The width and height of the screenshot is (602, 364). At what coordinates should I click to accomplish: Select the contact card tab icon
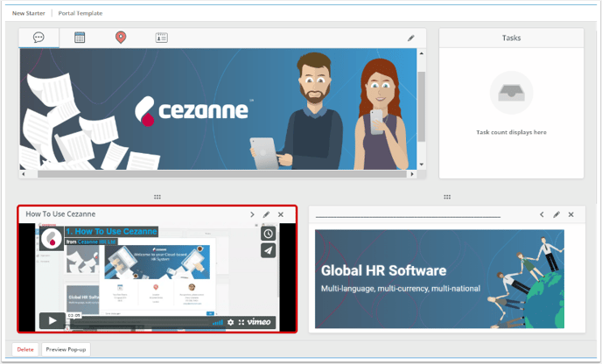[161, 38]
